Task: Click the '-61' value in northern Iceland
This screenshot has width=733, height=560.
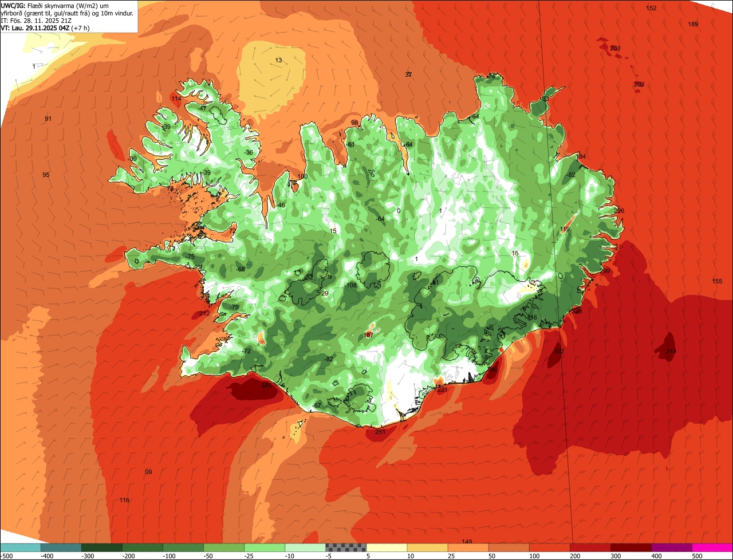Action: [x=350, y=144]
